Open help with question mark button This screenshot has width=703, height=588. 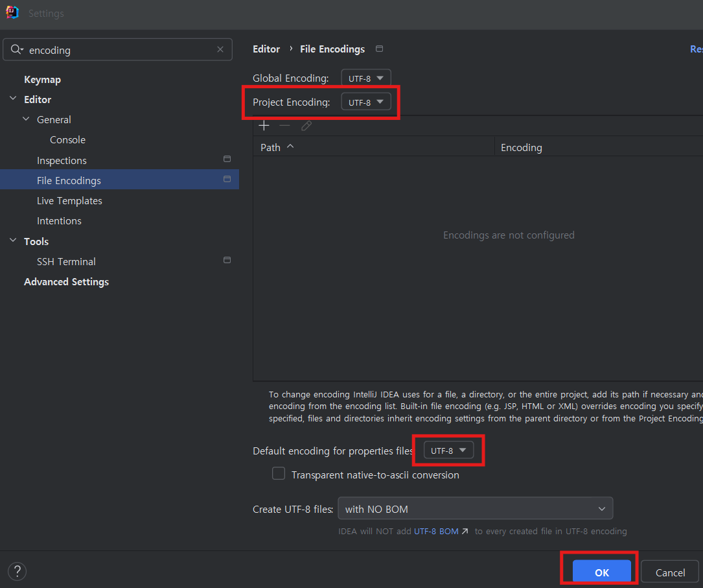click(17, 571)
